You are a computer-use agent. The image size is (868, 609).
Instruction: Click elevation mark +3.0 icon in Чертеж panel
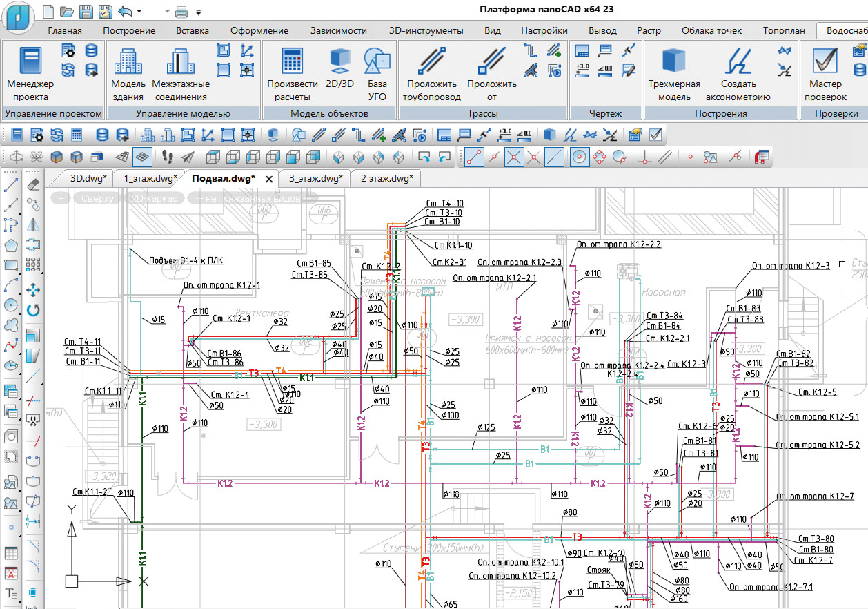point(582,69)
